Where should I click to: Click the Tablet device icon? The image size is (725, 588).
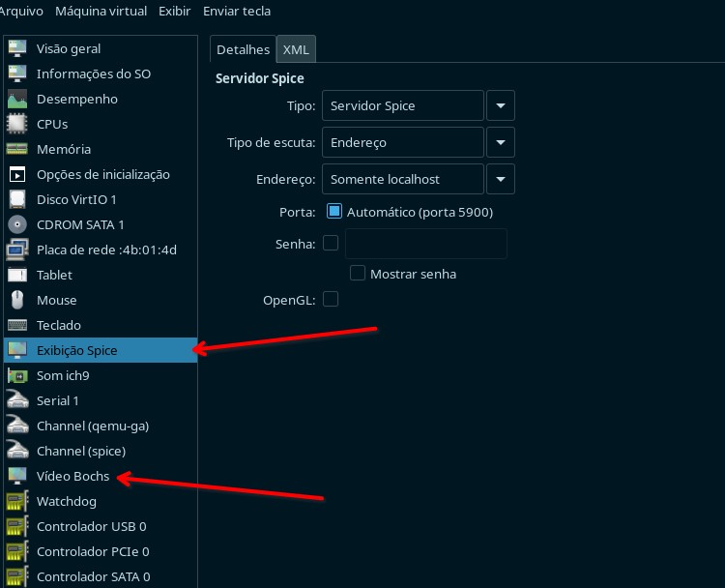click(x=17, y=275)
